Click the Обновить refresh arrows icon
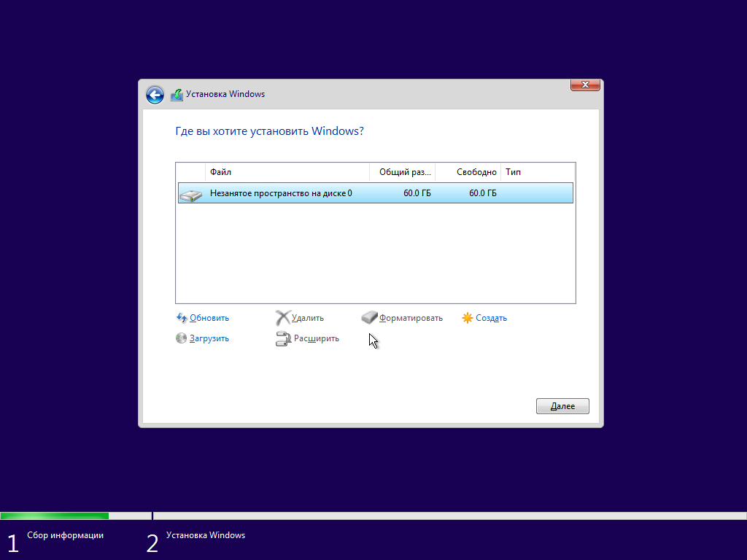 [x=182, y=318]
